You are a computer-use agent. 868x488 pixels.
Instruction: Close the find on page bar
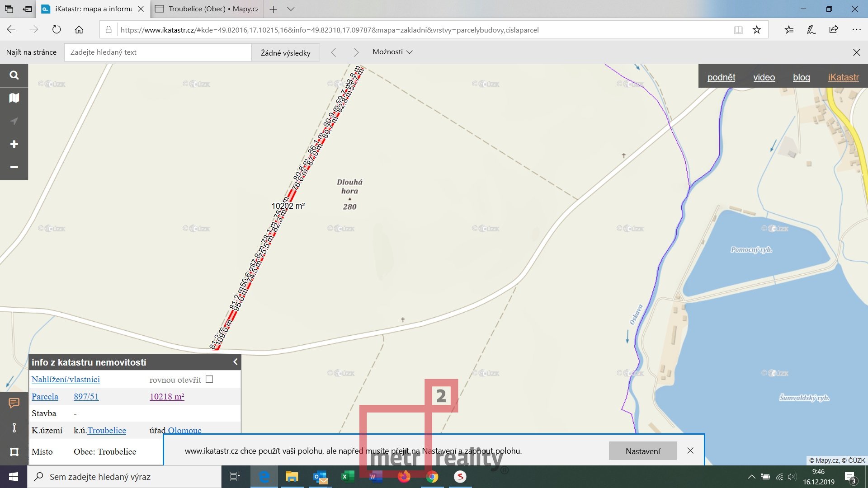click(856, 52)
